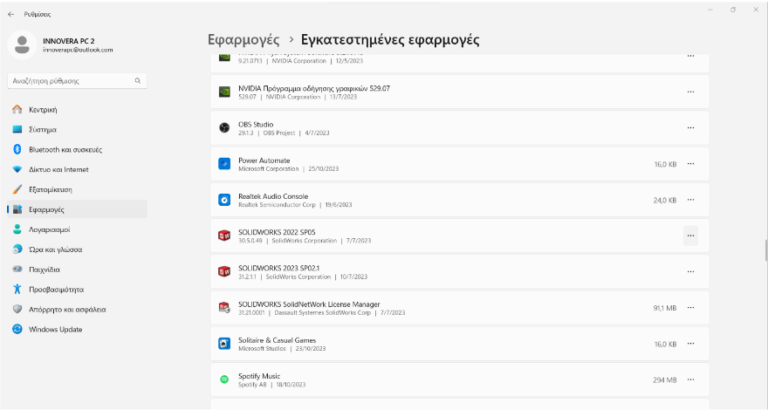Click the Εφαρμογές breadcrumb link
This screenshot has height=410, width=768.
click(242, 40)
